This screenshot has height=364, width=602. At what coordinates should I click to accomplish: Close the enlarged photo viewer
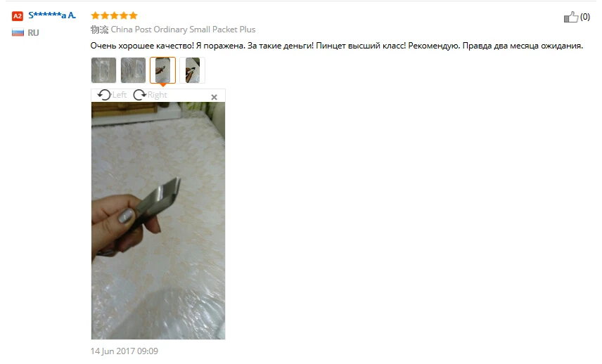tap(214, 98)
